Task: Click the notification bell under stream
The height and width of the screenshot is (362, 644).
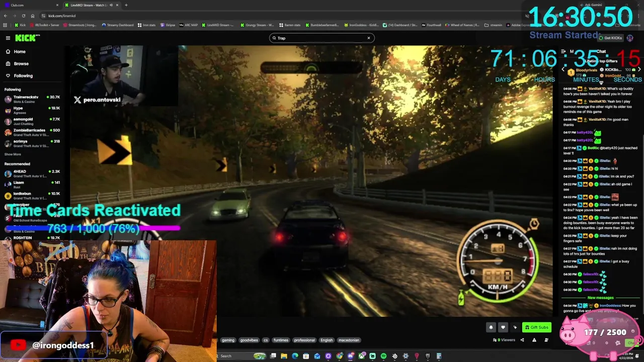Action: coord(491,327)
